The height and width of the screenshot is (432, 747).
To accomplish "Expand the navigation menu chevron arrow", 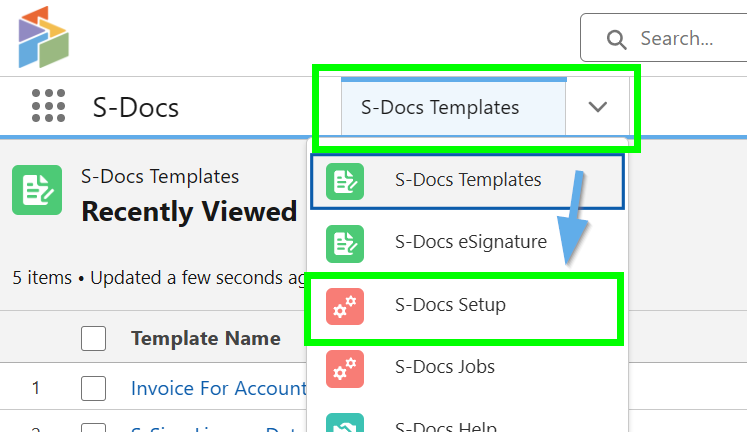I will click(x=598, y=107).
